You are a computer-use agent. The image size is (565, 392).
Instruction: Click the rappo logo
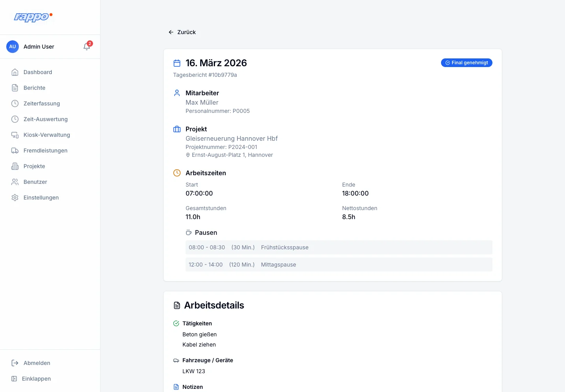[33, 17]
